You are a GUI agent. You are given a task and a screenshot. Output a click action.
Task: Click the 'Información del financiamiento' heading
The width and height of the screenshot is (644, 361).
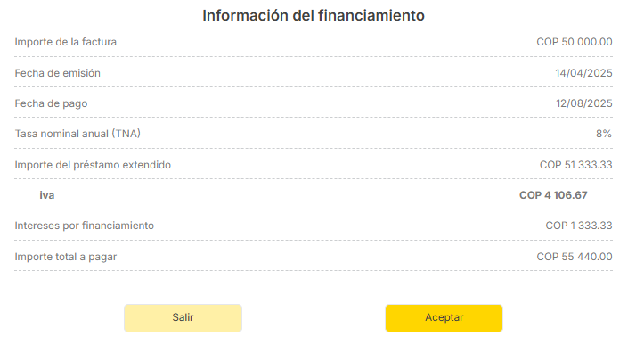pos(314,15)
